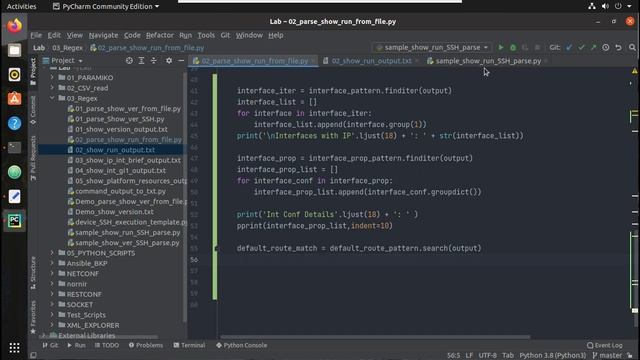Click UTF-8 encoding in status bar

click(487, 356)
